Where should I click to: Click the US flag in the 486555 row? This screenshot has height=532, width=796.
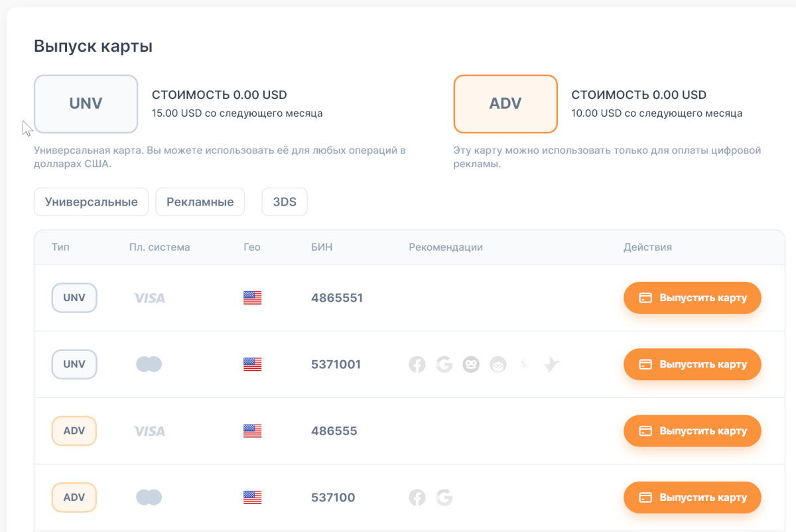[x=252, y=431]
